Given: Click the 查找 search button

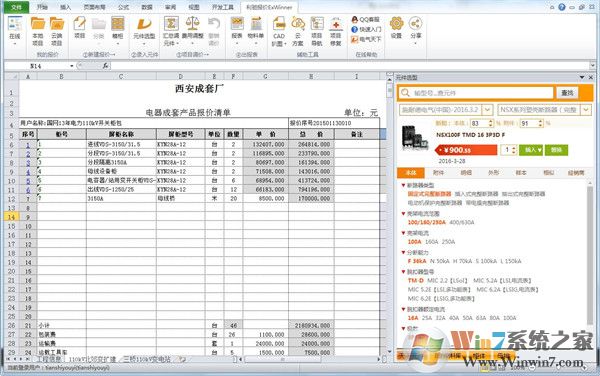Looking at the screenshot, I should point(567,93).
